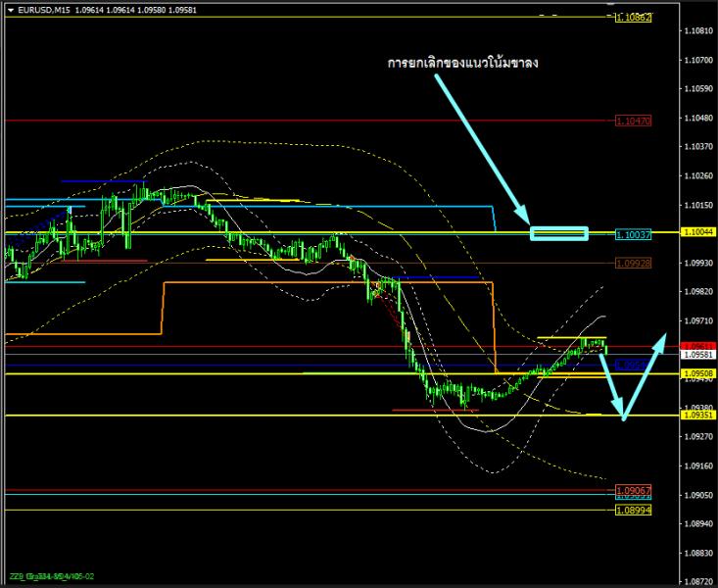Click the 1.08830 price scale value
This screenshot has width=718, height=588.
click(698, 553)
